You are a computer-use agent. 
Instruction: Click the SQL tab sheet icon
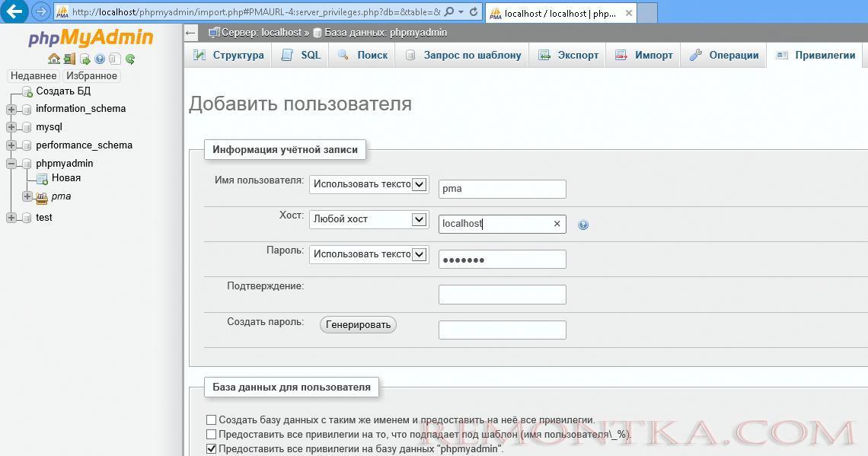[287, 55]
